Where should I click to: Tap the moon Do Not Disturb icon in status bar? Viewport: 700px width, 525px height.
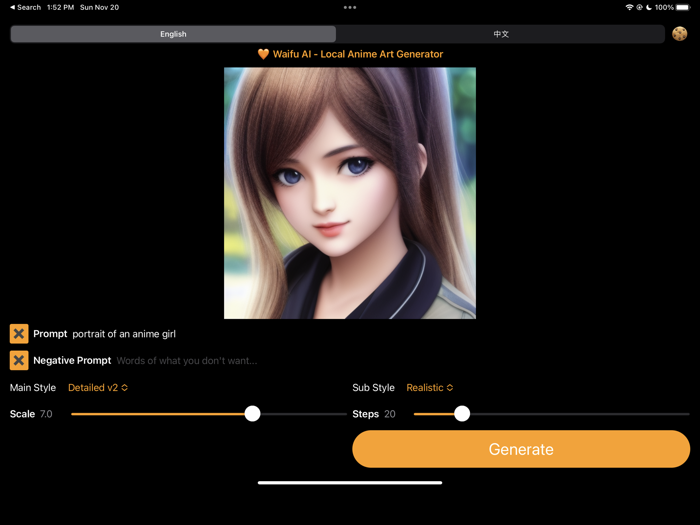click(x=649, y=7)
